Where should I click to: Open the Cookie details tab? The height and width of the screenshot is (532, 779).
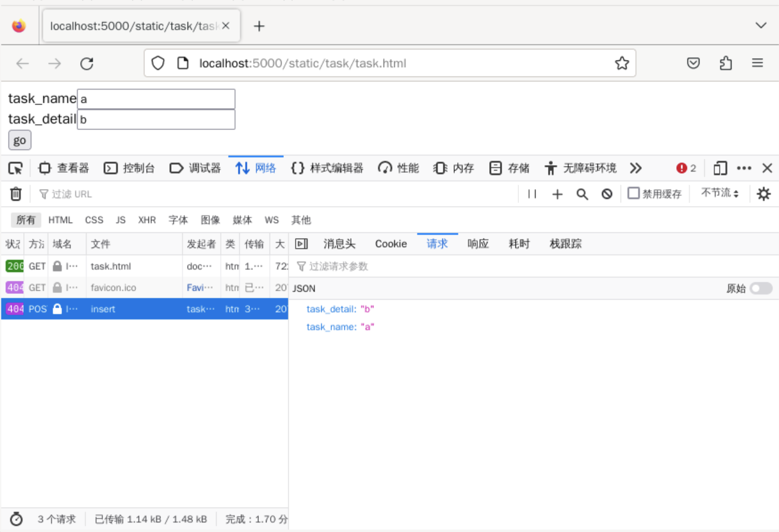click(391, 244)
